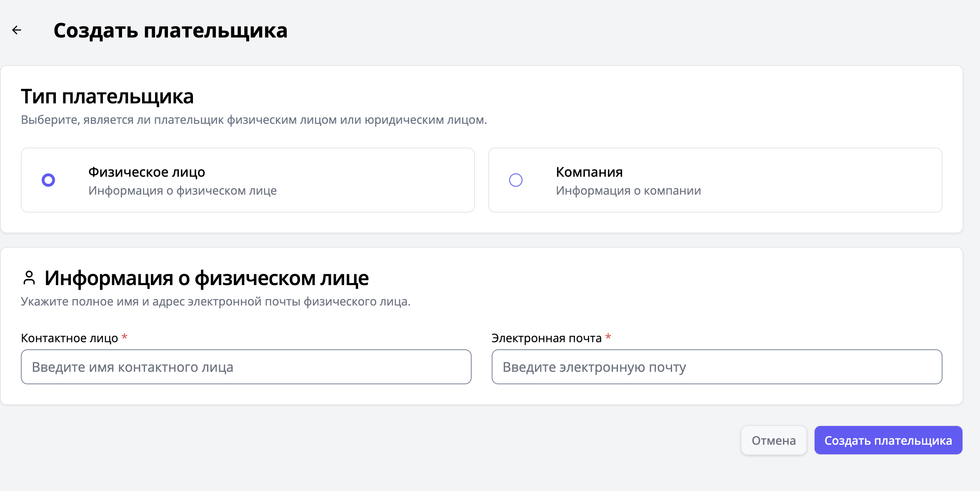Image resolution: width=980 pixels, height=491 pixels.
Task: Click the Контактное лицо field label
Action: pyautogui.click(x=70, y=338)
